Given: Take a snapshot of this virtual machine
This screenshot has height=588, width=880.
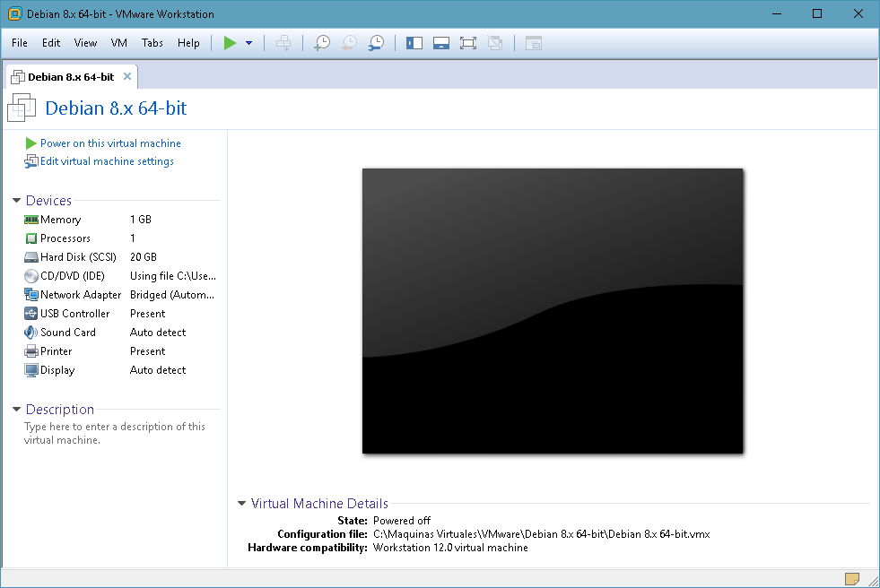Looking at the screenshot, I should point(321,43).
